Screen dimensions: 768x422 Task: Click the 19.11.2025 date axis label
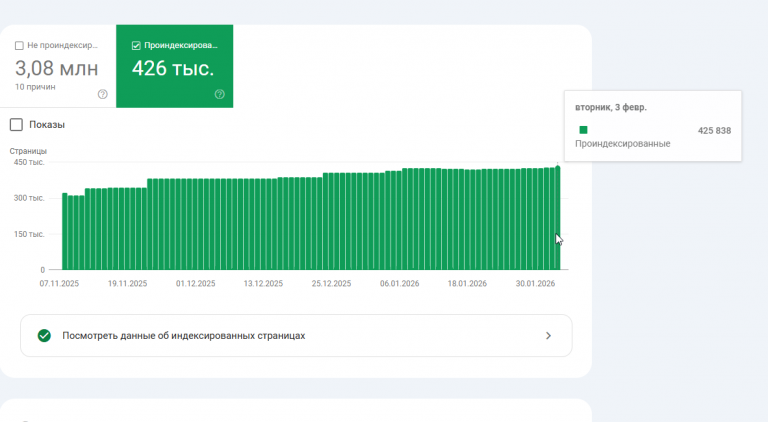pos(127,284)
